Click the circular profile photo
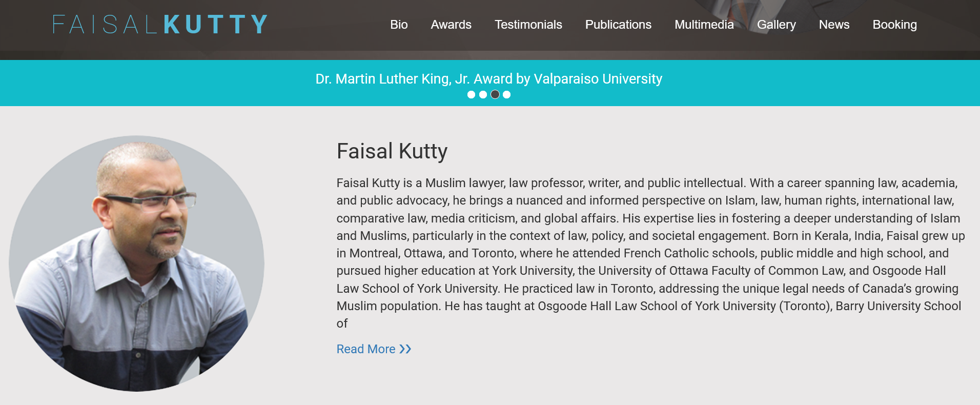Viewport: 980px width, 405px height. 136,264
